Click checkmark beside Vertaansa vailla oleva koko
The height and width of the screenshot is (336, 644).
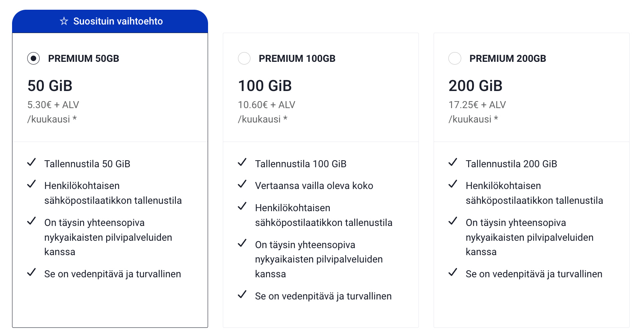(x=242, y=184)
